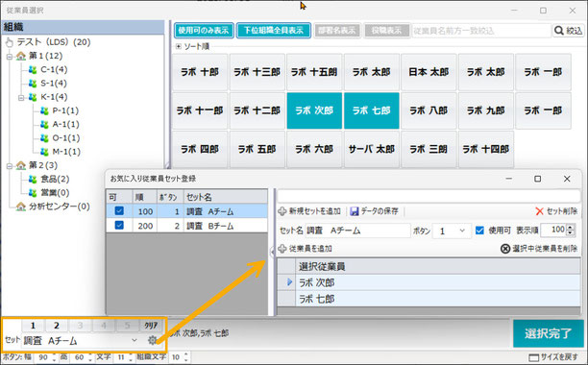
Task: Select employee ラボ 十五朗
Action: coord(314,72)
